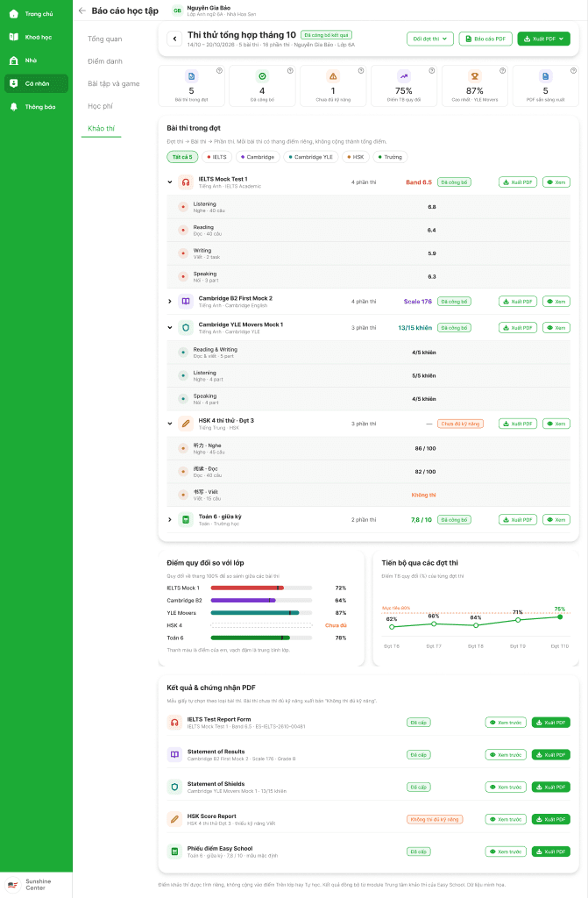
Task: Open the Đổi đợt thi dropdown
Action: pyautogui.click(x=430, y=39)
